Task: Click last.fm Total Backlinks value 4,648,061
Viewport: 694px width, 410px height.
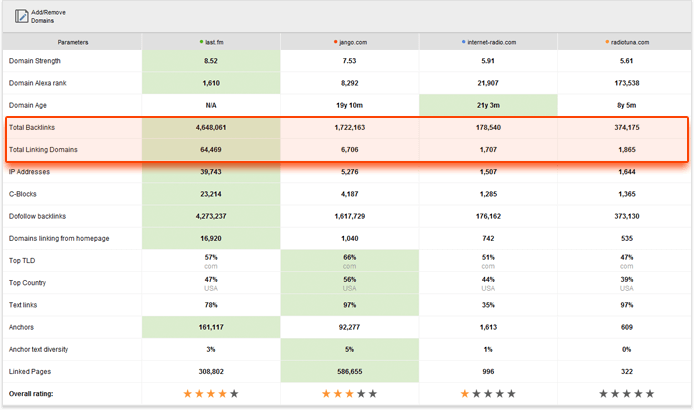Action: [x=211, y=128]
